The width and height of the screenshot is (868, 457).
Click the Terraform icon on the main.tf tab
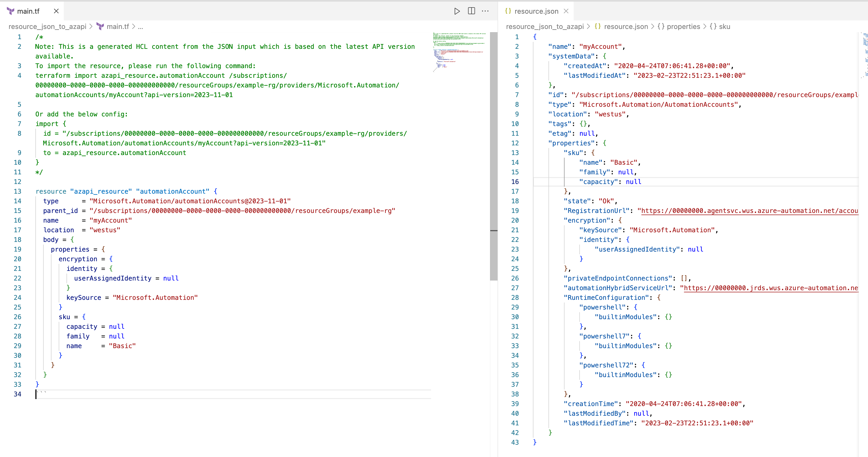click(x=10, y=11)
